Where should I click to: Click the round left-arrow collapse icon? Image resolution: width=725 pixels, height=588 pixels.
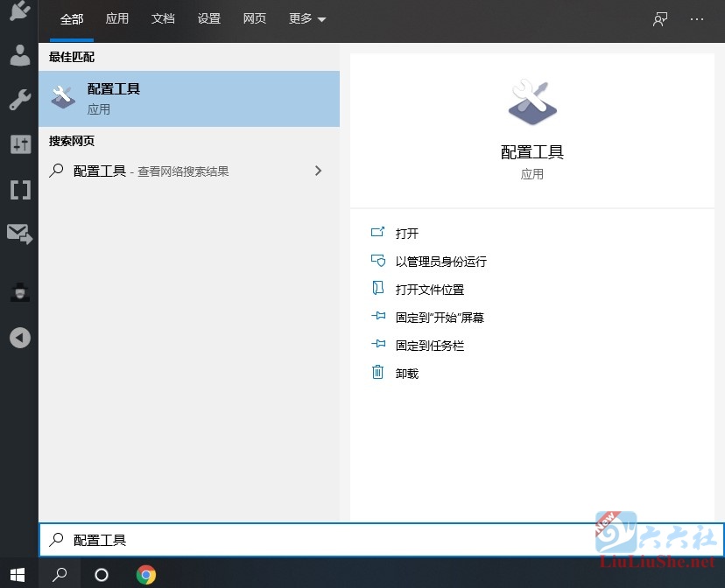(19, 338)
